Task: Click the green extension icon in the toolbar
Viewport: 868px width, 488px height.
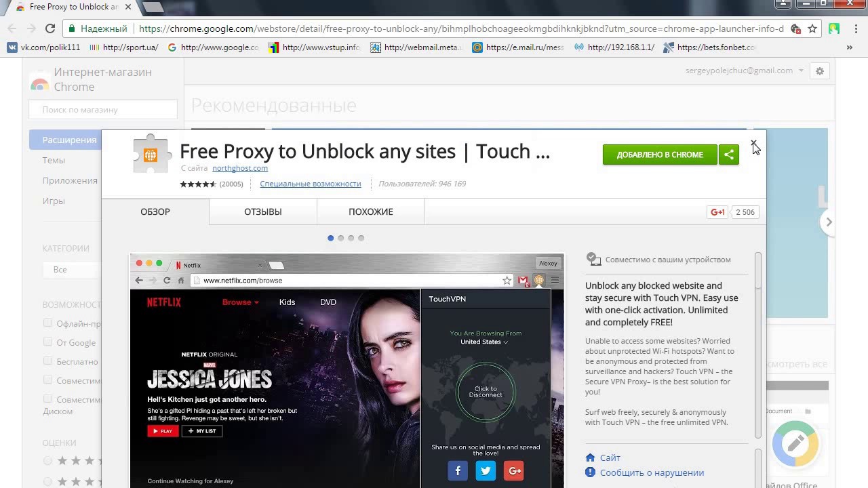Action: coord(834,28)
